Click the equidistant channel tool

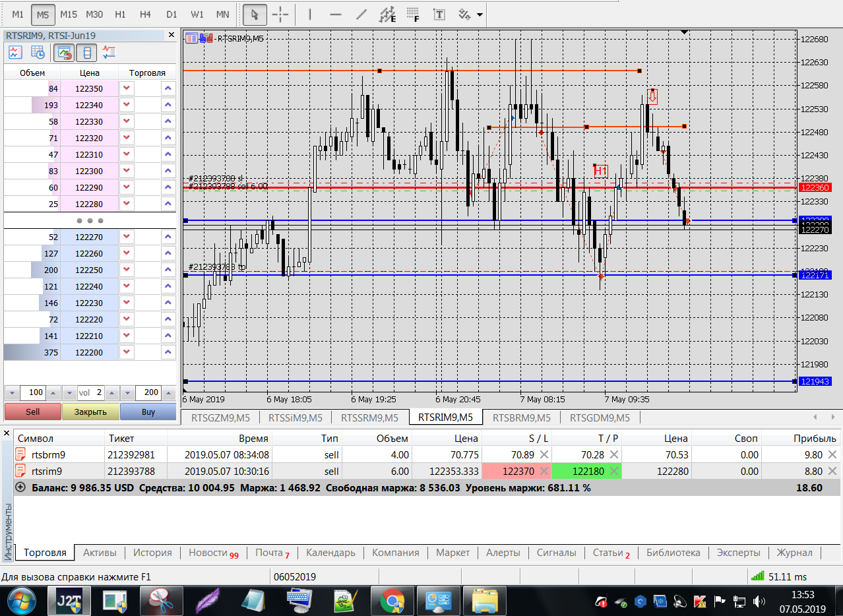coord(389,14)
